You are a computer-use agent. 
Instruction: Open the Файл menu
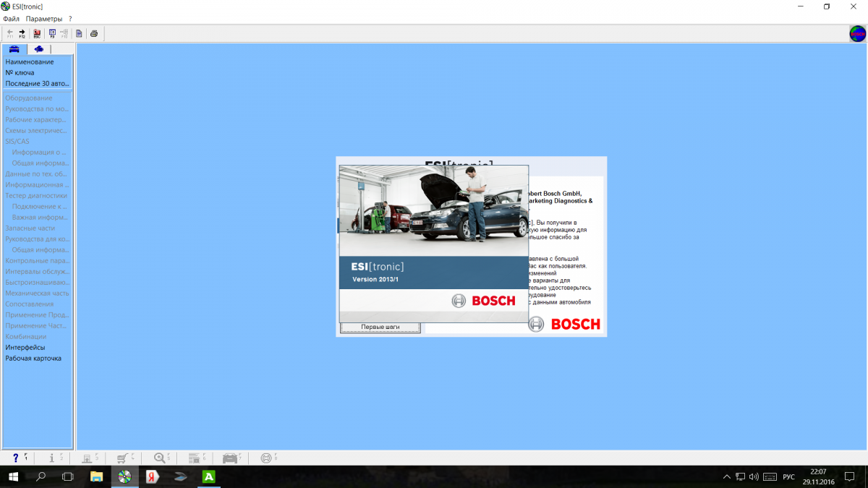click(11, 18)
